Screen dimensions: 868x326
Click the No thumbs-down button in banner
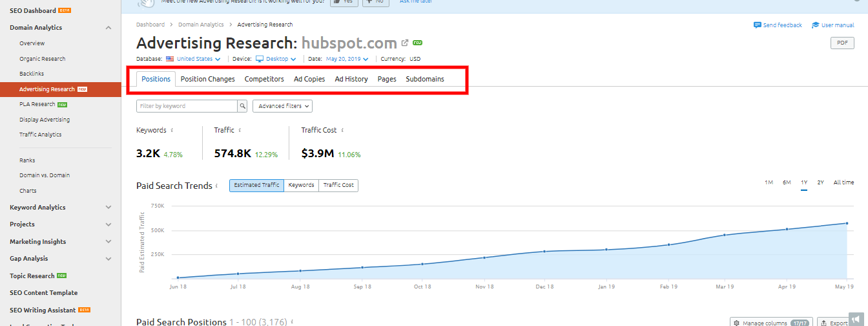tap(375, 3)
